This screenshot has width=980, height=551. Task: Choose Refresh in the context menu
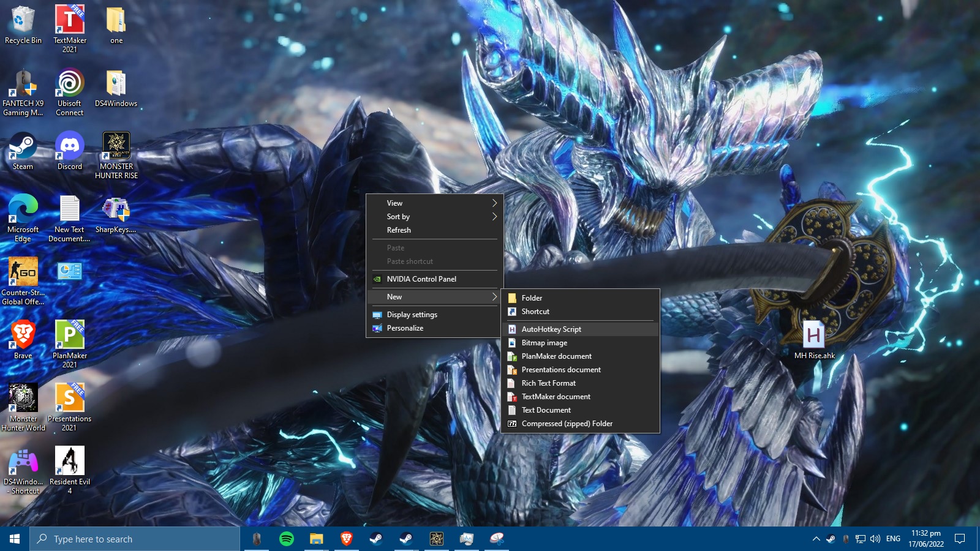(x=435, y=230)
